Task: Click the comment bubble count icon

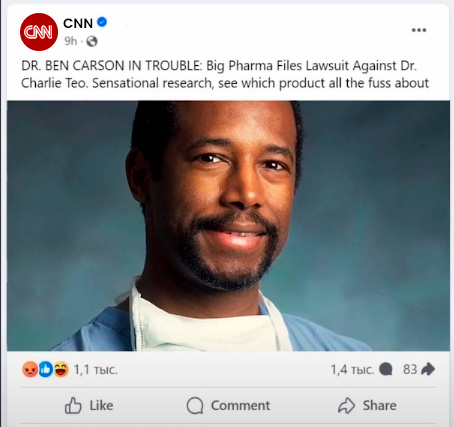Action: pyautogui.click(x=386, y=369)
